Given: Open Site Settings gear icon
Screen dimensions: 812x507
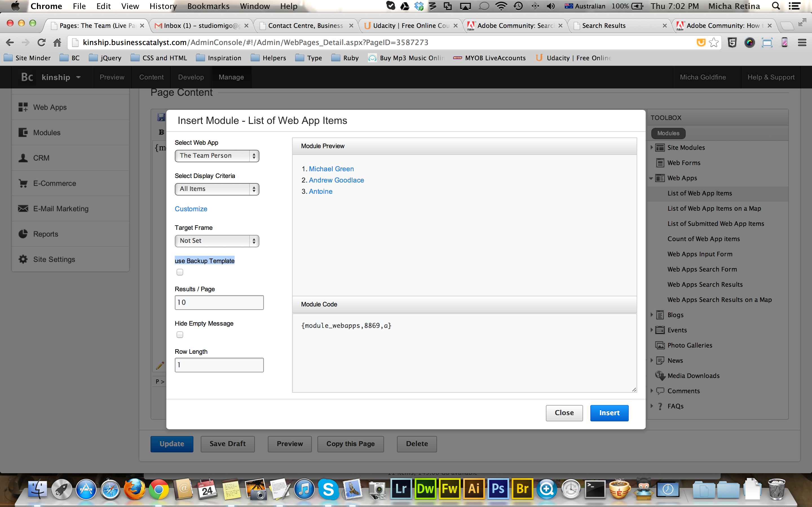Looking at the screenshot, I should tap(23, 259).
